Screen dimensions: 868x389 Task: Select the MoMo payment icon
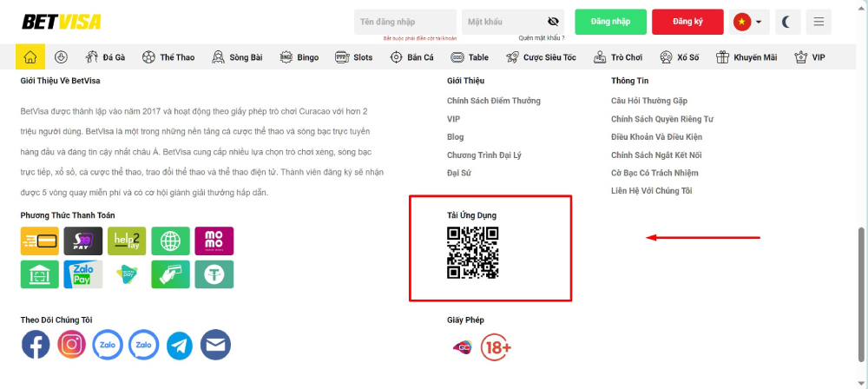click(214, 241)
